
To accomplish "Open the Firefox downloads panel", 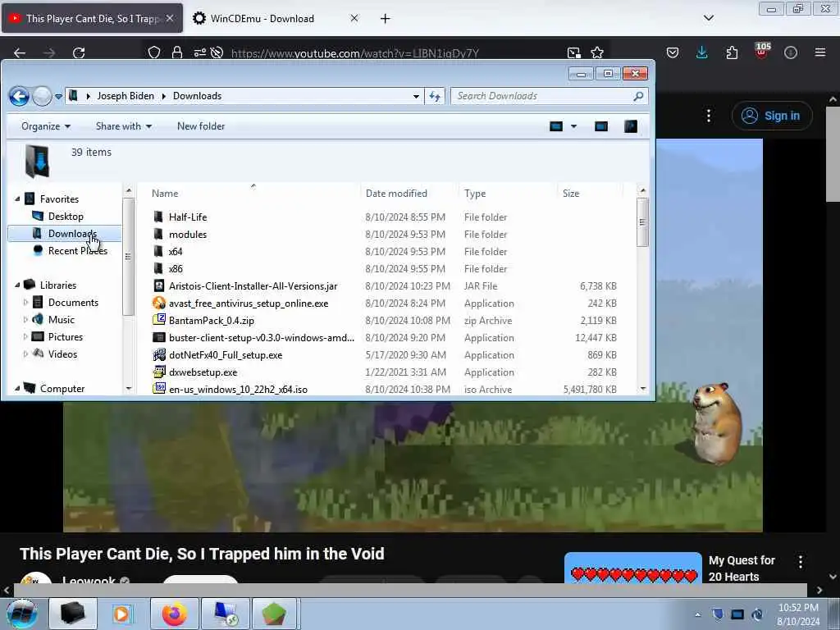I will [x=702, y=52].
